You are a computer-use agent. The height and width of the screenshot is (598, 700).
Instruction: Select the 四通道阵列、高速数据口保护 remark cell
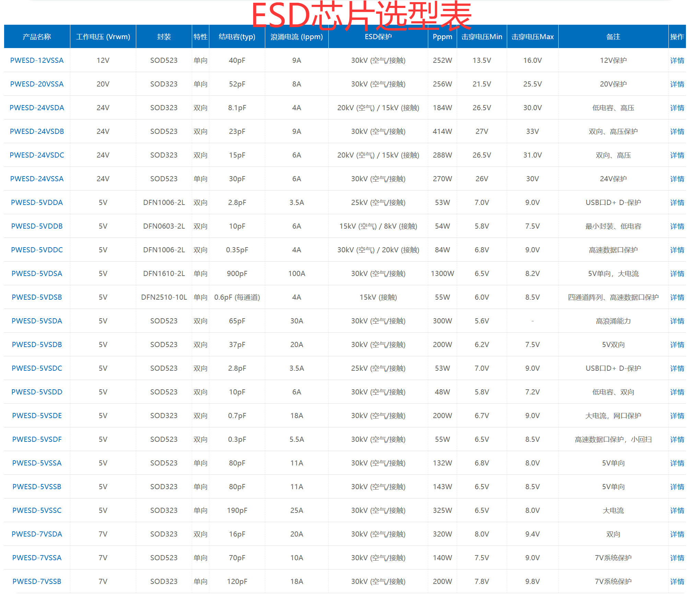coord(613,297)
